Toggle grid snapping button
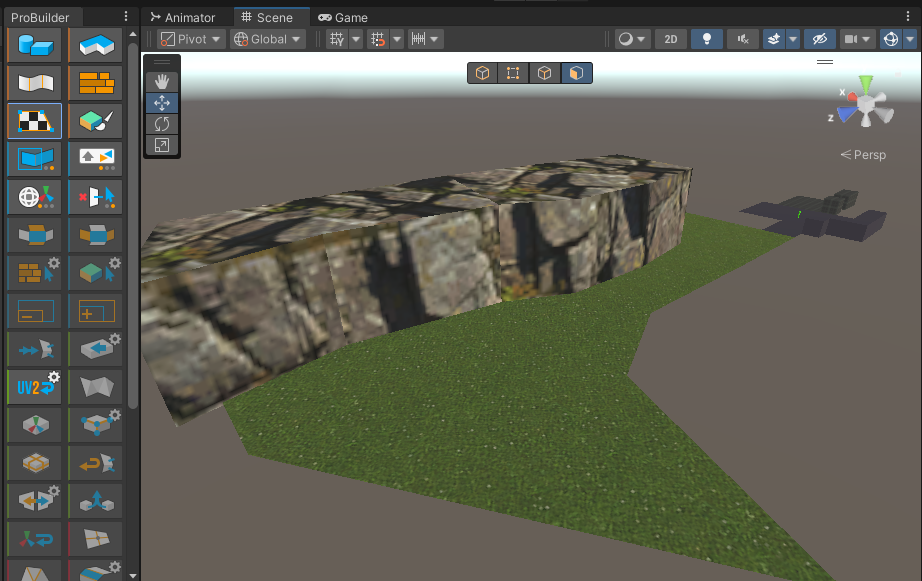Viewport: 922px width, 581px height. (x=378, y=39)
